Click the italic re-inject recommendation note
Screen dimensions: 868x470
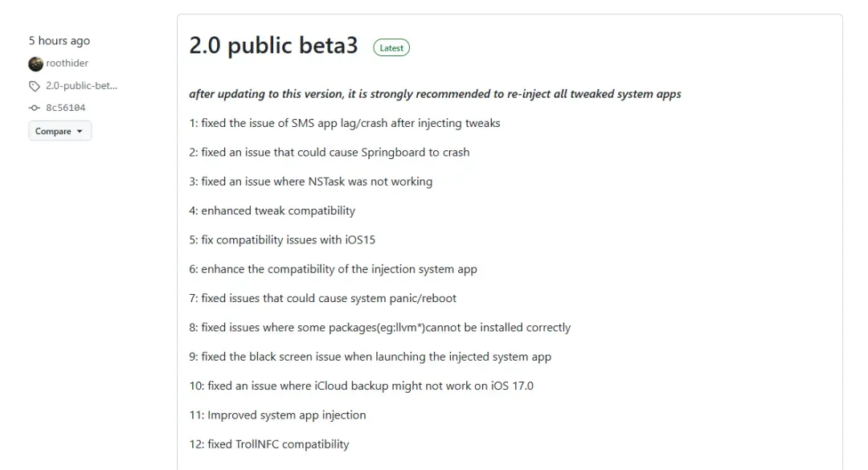[x=435, y=94]
